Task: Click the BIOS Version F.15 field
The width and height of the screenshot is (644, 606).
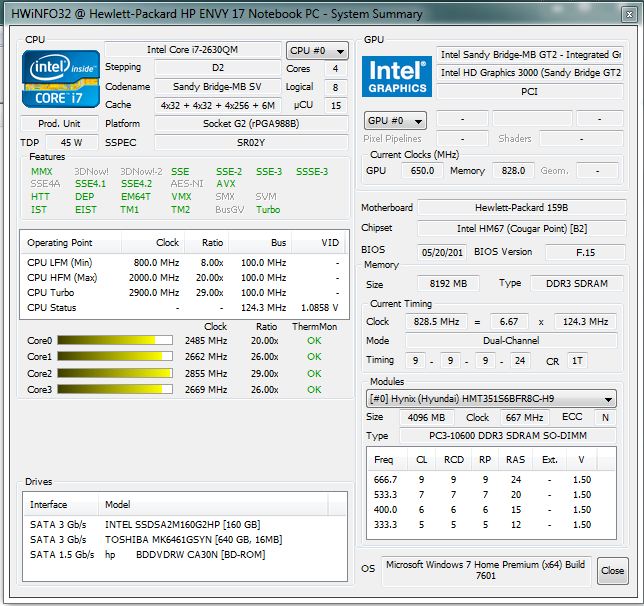Action: coord(585,252)
